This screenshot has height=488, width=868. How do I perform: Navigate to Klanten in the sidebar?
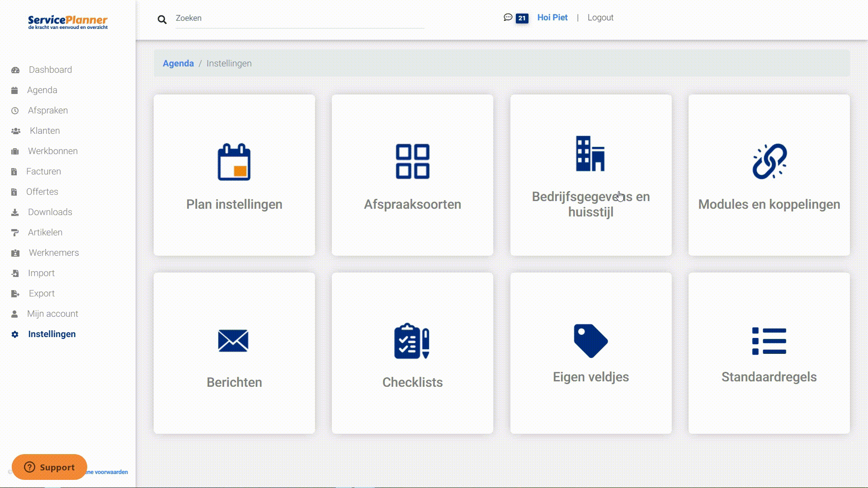pos(45,131)
